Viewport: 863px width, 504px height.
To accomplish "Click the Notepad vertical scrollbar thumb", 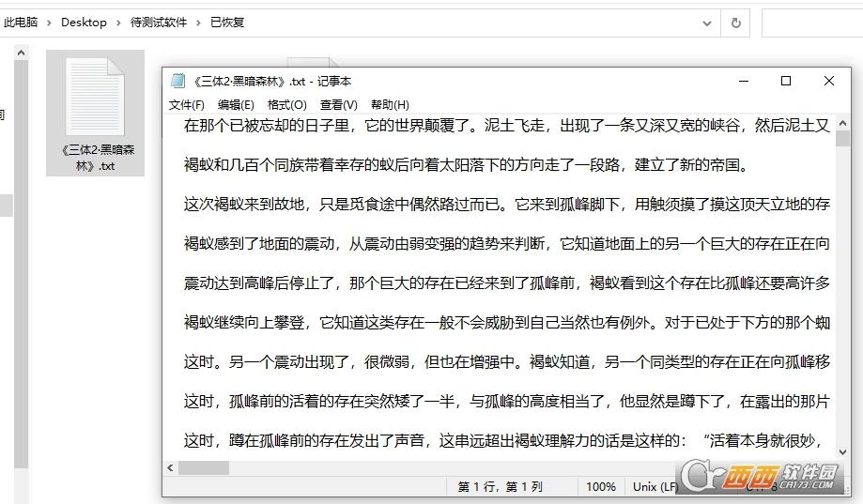I will tap(842, 139).
